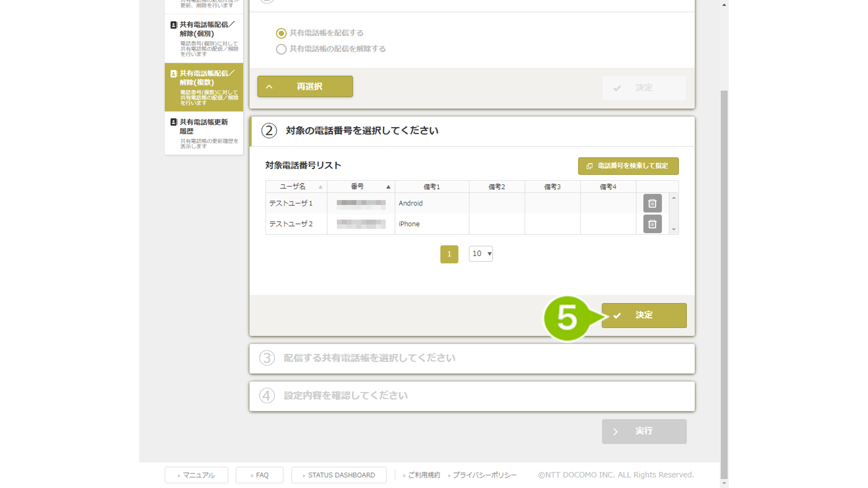Open 共有電話帳配信/解除(個別) sidebar menu
868x488 pixels.
(204, 38)
